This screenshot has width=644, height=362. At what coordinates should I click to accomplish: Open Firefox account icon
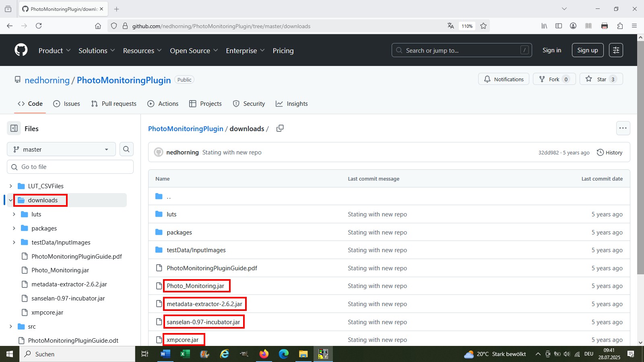coord(573,26)
